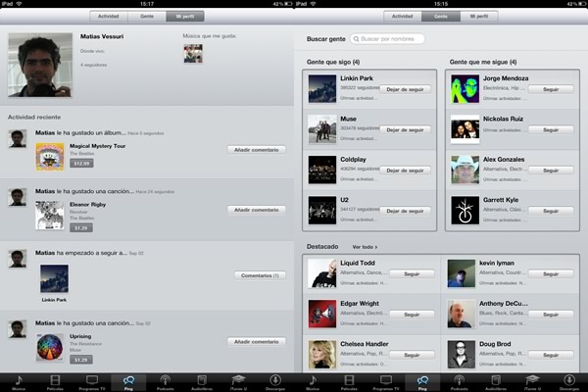Switch to Actividad tab on Mi perfil screen
The height and width of the screenshot is (392, 588).
(x=109, y=16)
